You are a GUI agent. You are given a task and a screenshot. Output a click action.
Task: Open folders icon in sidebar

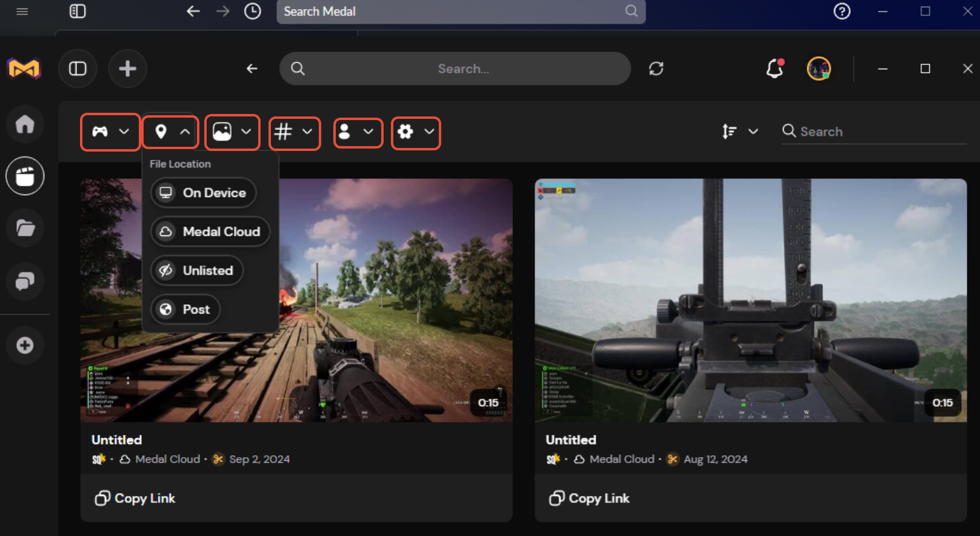tap(25, 229)
